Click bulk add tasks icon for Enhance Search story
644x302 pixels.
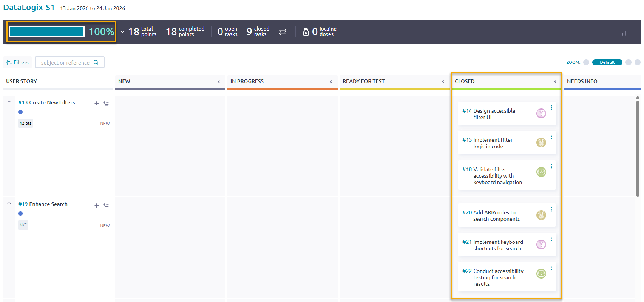point(106,206)
